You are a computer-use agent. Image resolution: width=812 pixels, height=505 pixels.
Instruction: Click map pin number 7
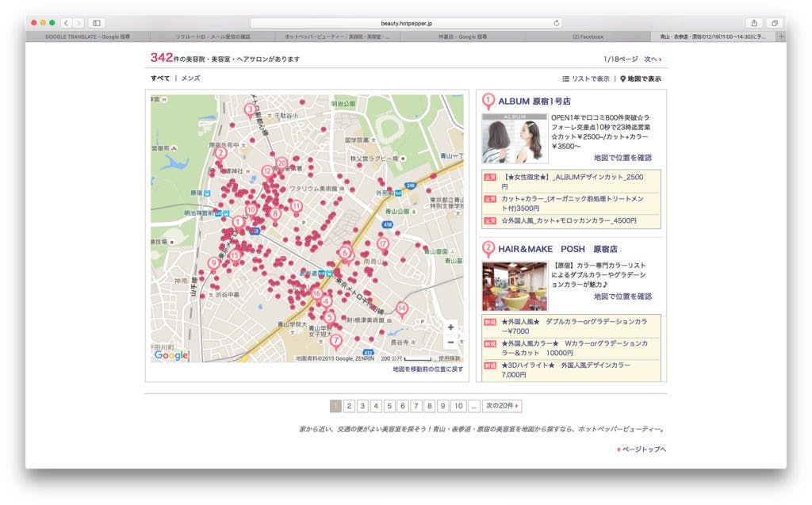point(335,342)
